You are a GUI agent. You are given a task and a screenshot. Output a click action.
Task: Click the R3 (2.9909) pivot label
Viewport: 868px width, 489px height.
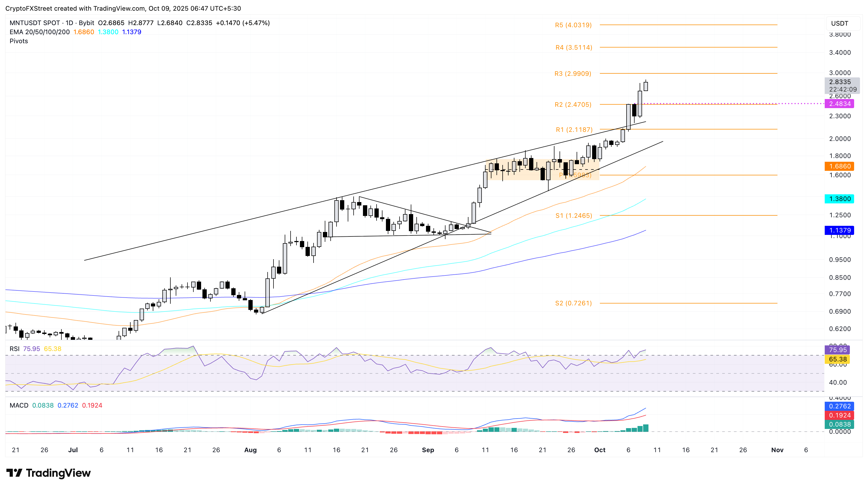coord(573,73)
